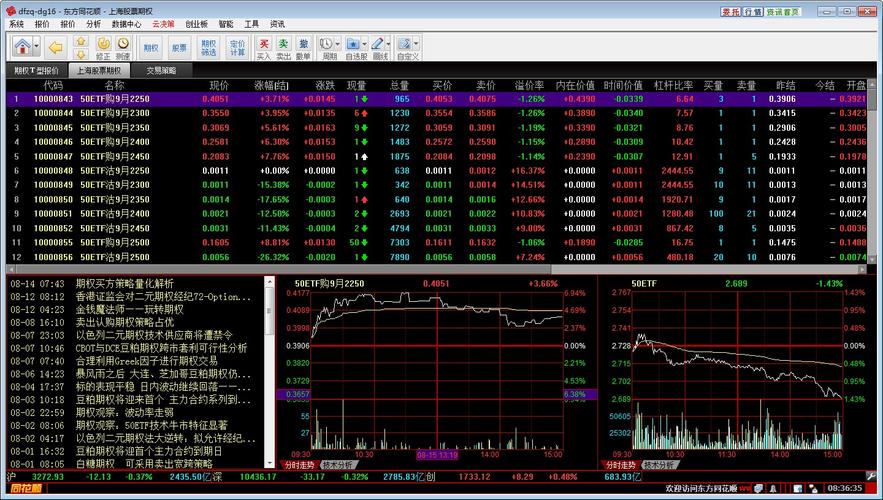Open the 创业板 menu
This screenshot has height=500, width=883.
pos(197,24)
